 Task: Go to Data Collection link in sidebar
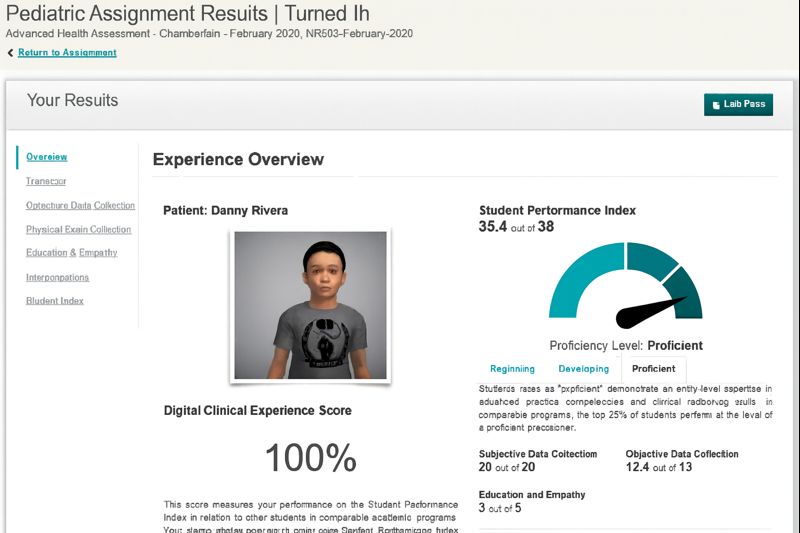[x=80, y=205]
